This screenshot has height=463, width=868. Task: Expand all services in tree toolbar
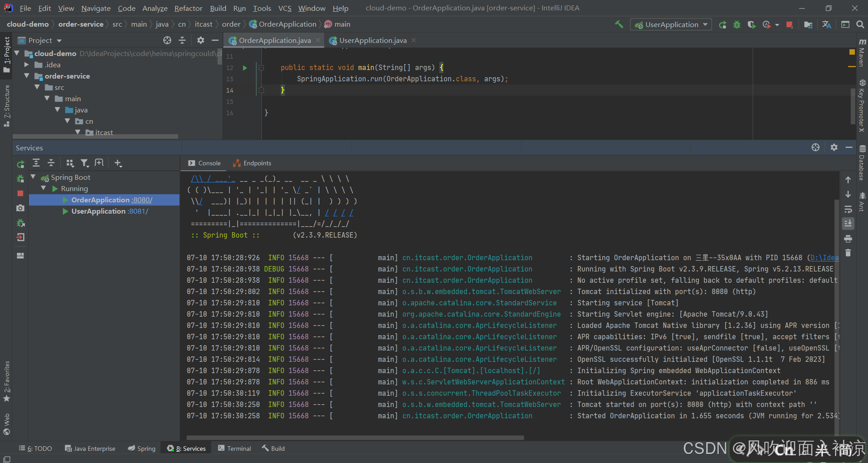[36, 163]
